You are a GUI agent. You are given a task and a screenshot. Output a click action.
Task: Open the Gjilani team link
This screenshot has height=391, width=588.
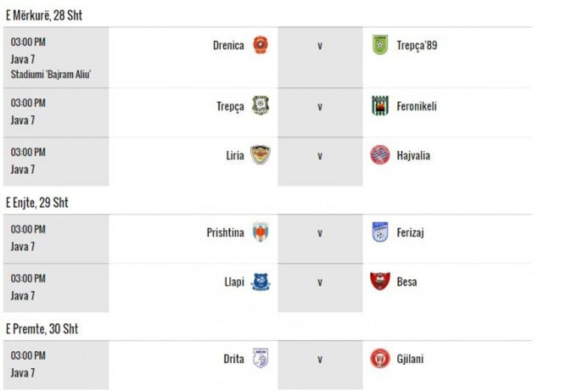tap(410, 359)
